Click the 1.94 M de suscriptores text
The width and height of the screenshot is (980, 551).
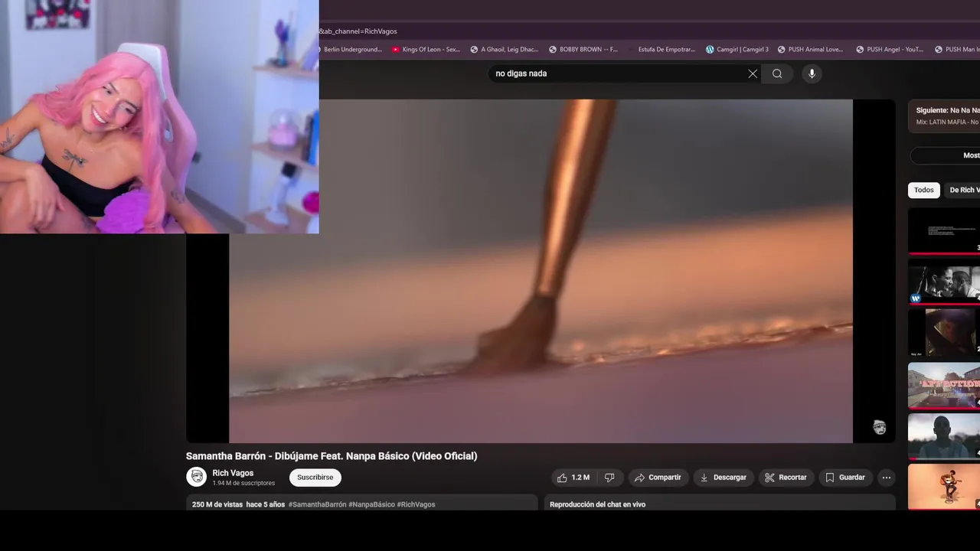(x=243, y=484)
